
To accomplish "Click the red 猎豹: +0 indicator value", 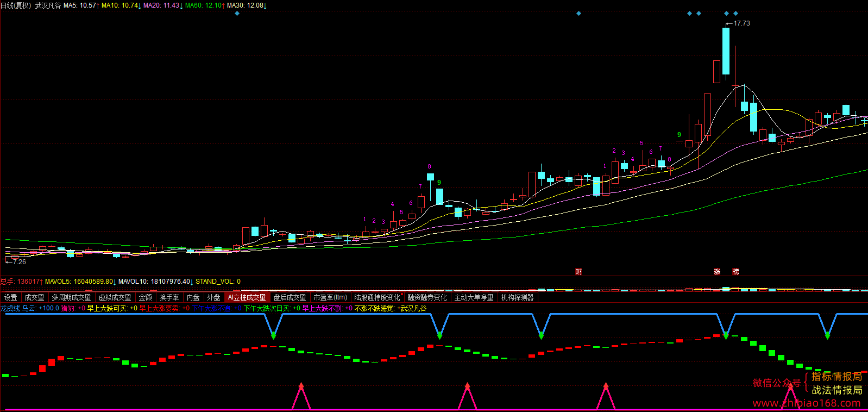I will 73,308.
